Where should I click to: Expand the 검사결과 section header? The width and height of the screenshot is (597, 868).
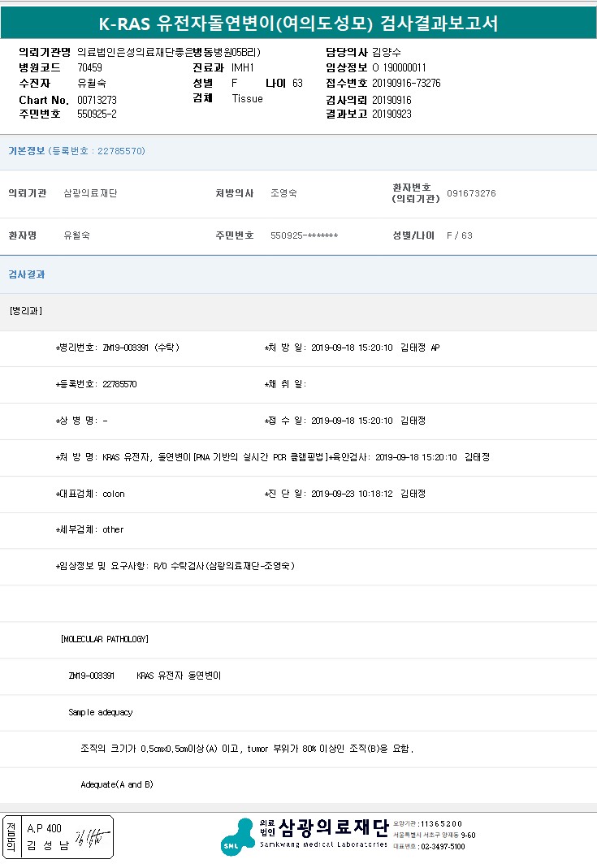pos(27,274)
